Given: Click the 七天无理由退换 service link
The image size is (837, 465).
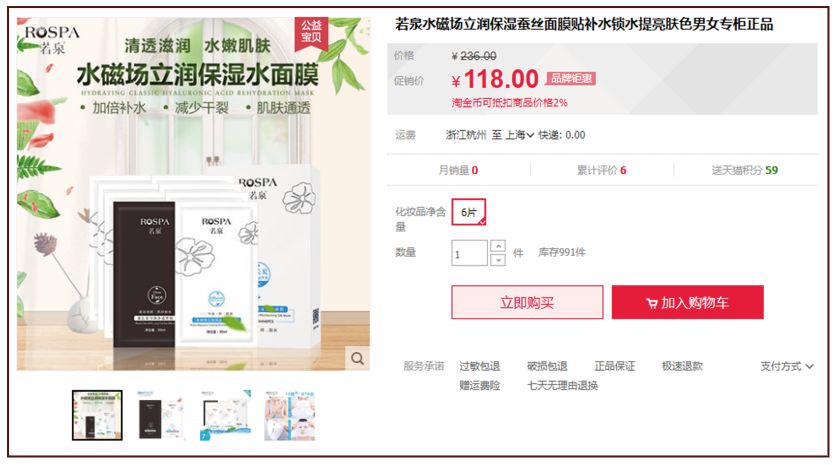Looking at the screenshot, I should pyautogui.click(x=562, y=385).
